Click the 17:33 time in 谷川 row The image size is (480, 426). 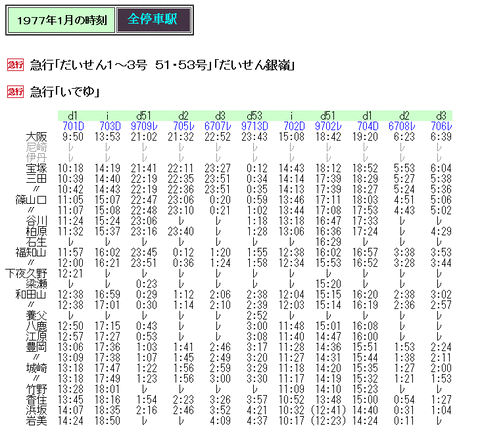tap(365, 221)
